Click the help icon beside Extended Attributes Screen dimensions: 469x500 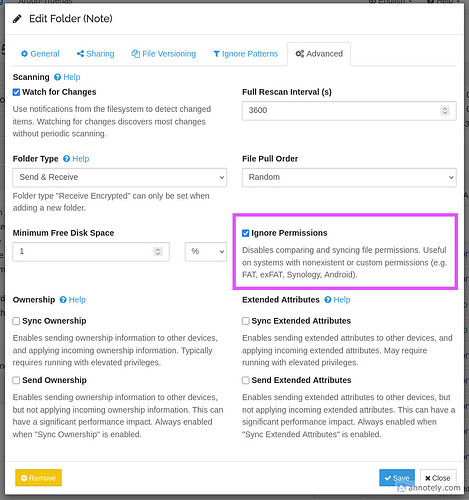pos(328,300)
